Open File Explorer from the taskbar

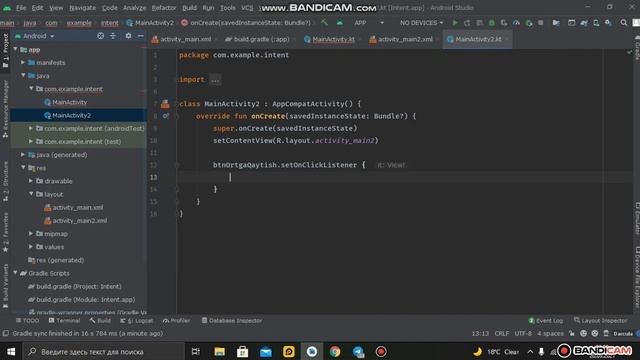coord(220,351)
